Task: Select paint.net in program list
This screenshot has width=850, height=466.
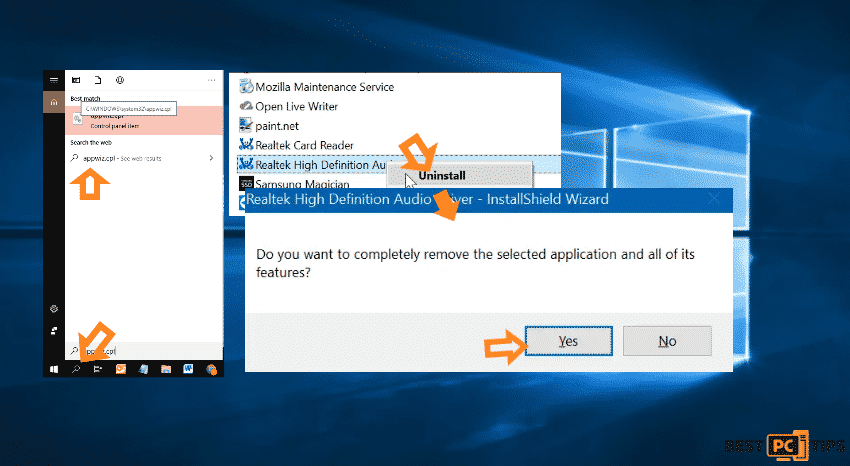Action: [276, 126]
